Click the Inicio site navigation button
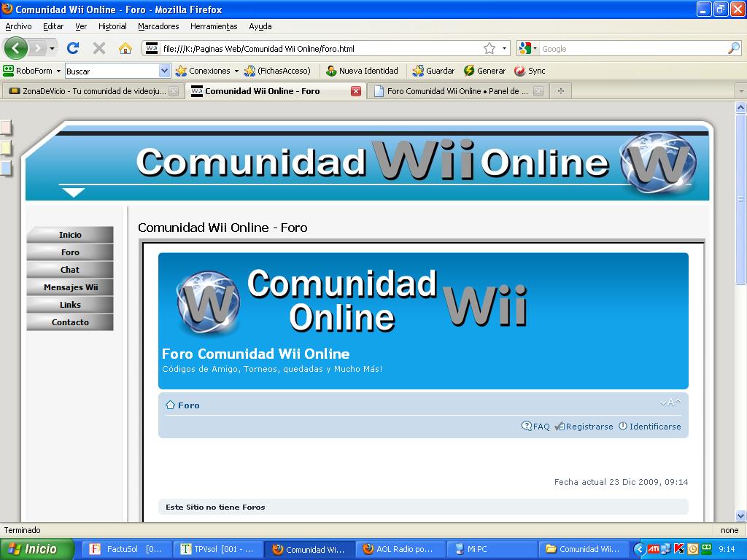747x560 pixels. 70,235
